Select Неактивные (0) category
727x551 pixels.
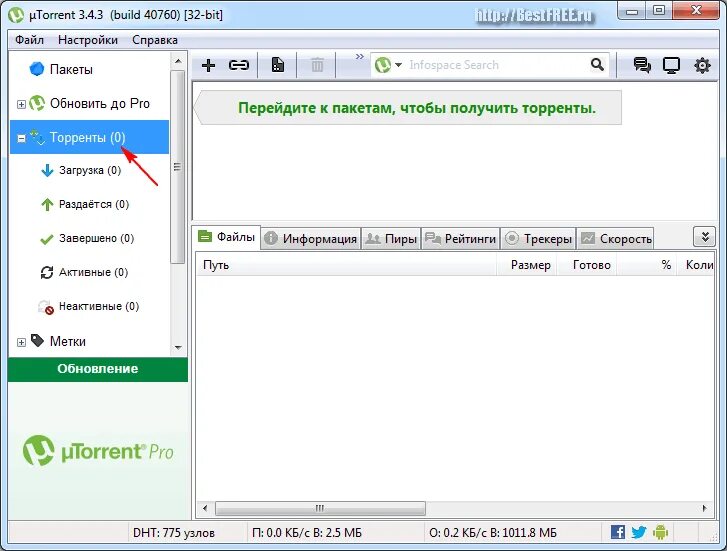[x=99, y=306]
